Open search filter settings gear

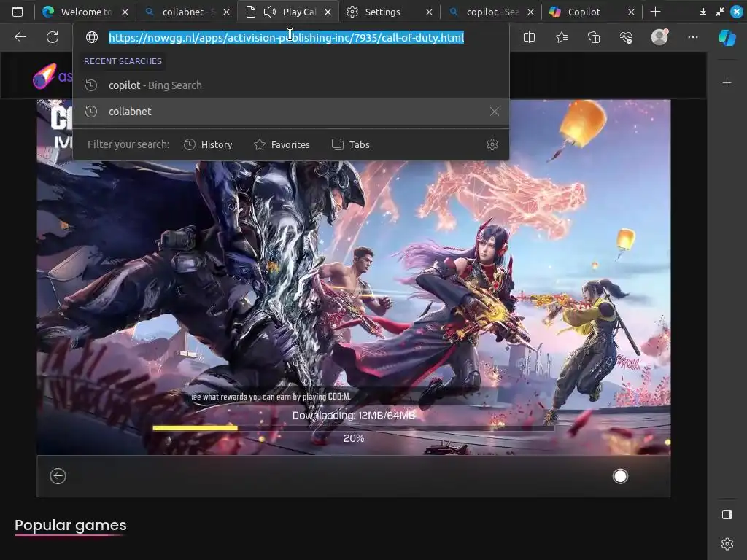point(492,144)
